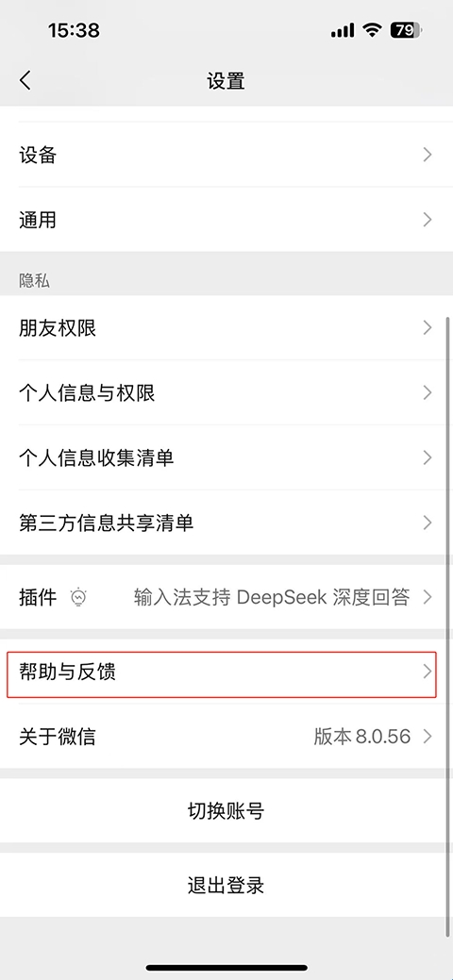This screenshot has height=980, width=453.
Task: Tap the 退出登录 button
Action: pos(226,885)
